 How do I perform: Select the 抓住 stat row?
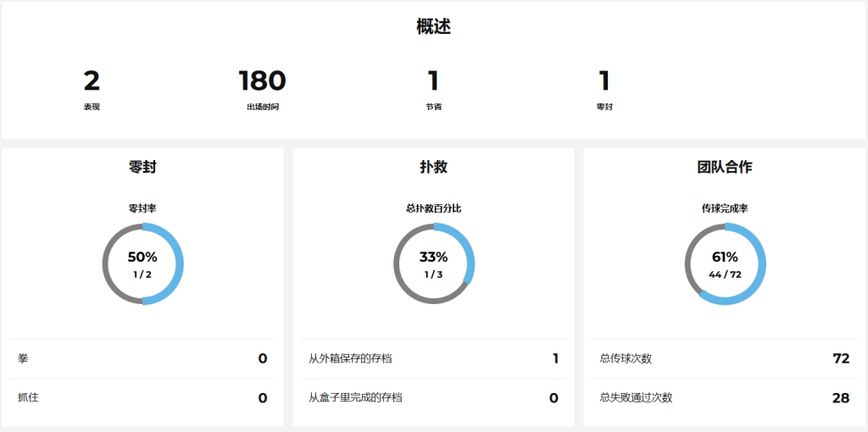(x=142, y=397)
